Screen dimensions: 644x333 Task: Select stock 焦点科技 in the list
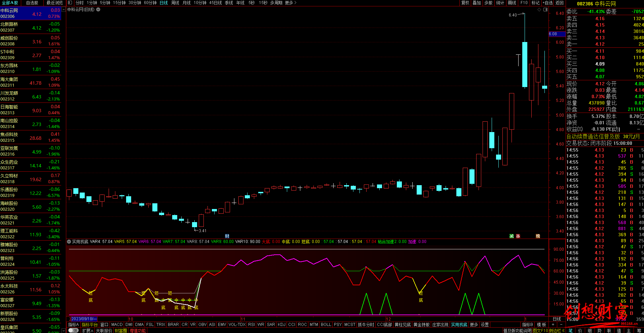point(31,137)
